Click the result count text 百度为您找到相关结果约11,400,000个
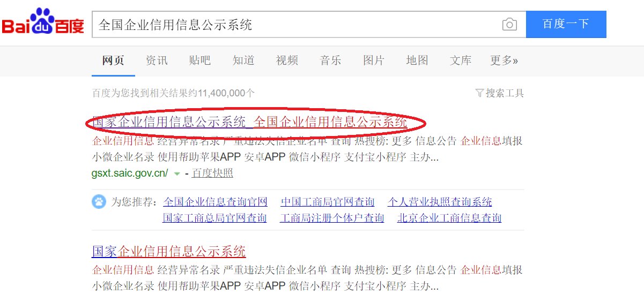Screen dimensions: 644x295 click(x=173, y=93)
